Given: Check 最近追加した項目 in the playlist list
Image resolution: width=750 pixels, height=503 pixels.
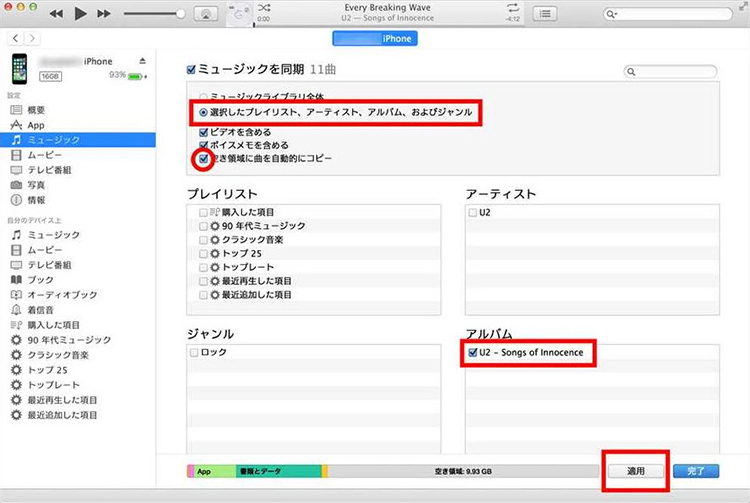Looking at the screenshot, I should (203, 295).
